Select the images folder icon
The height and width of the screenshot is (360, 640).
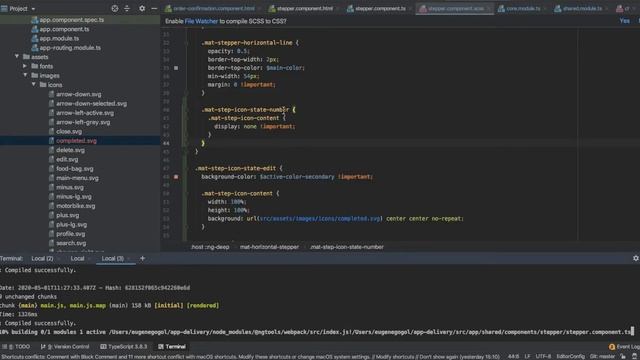point(35,76)
